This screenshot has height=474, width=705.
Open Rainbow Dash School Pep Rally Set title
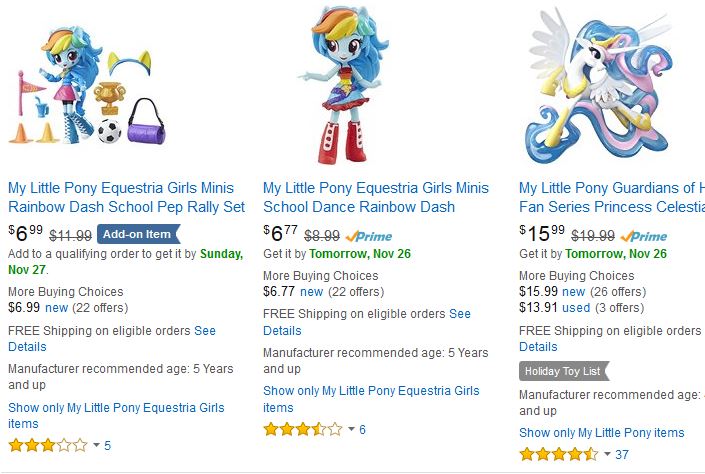pos(126,197)
